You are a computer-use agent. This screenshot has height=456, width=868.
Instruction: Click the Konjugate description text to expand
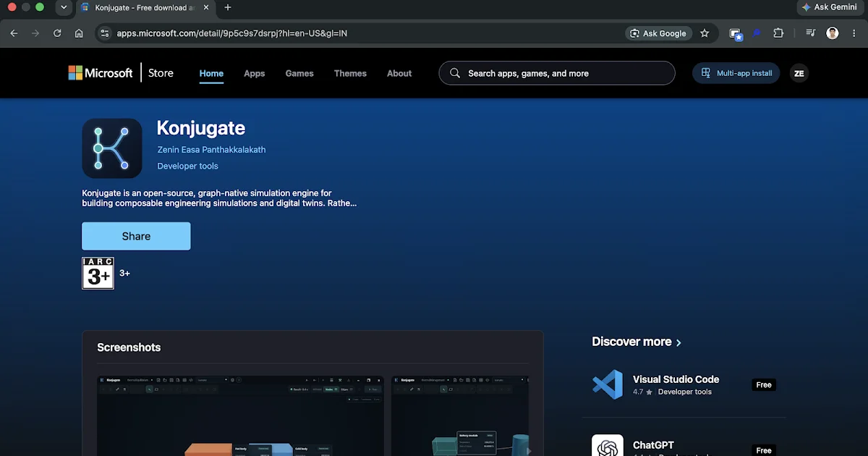tap(219, 198)
